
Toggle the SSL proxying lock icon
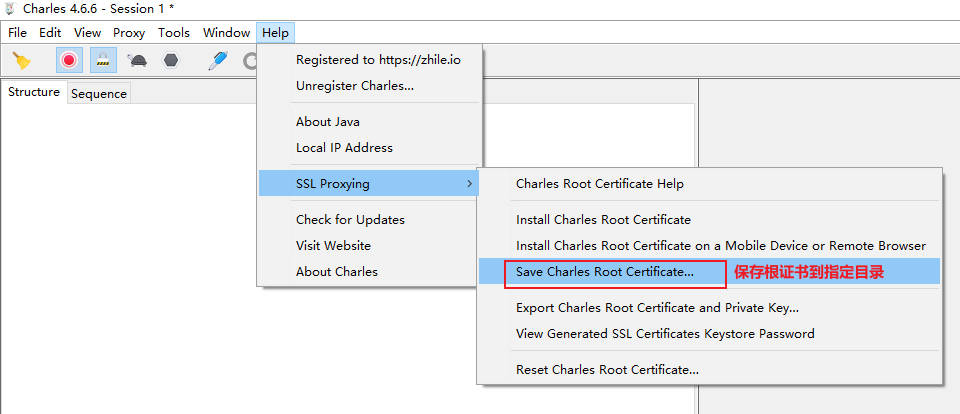(x=103, y=60)
